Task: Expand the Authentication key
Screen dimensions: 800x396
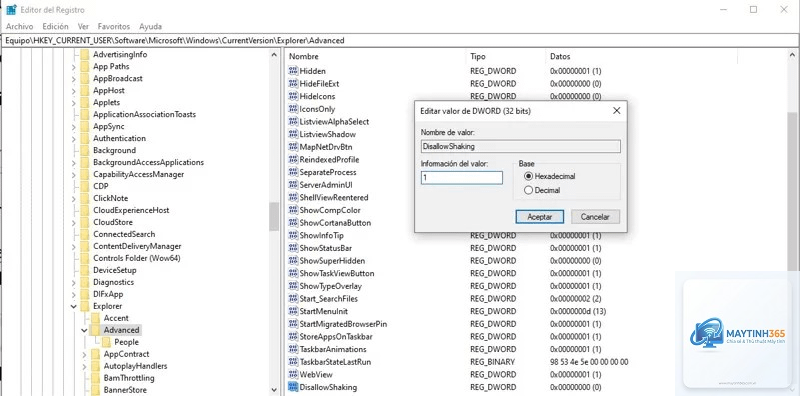Action: pyautogui.click(x=74, y=138)
